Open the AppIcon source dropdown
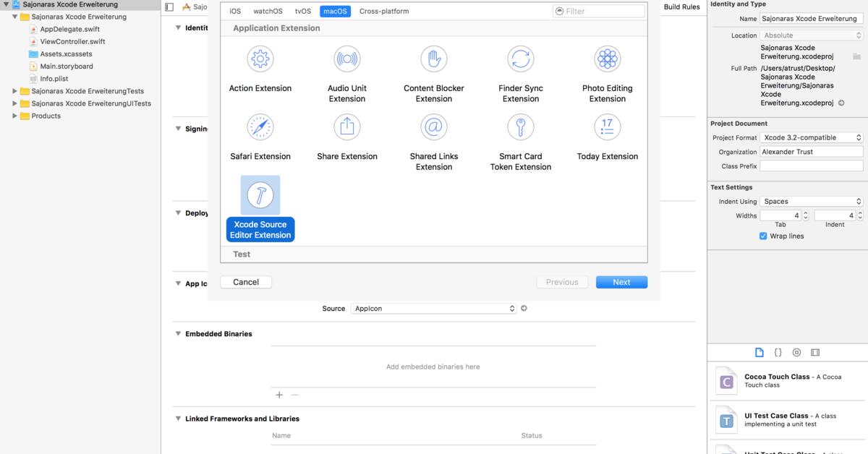 pos(434,308)
